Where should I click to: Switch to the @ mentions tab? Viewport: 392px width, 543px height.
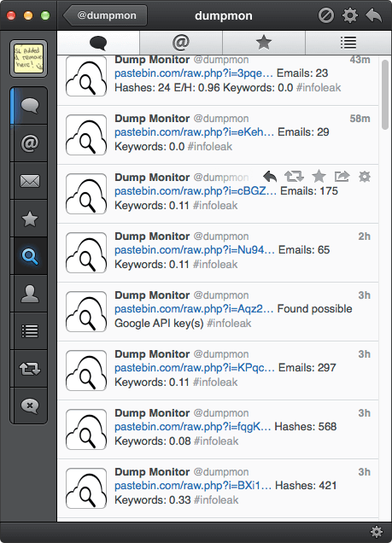coord(181,43)
